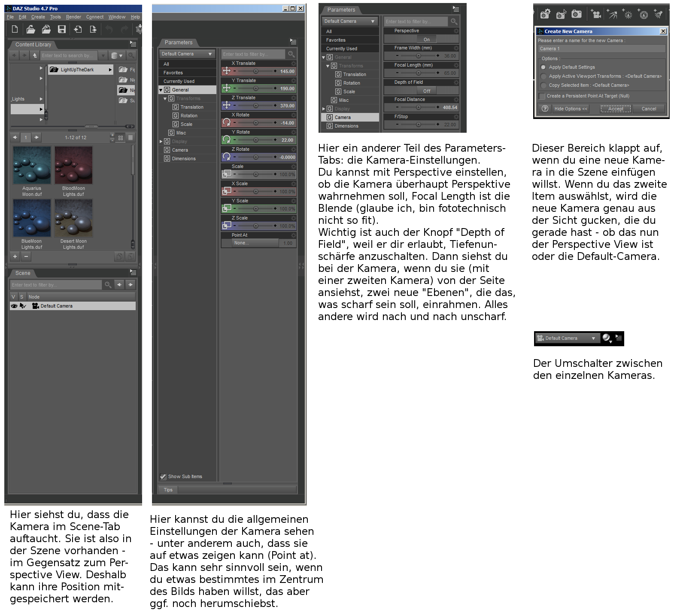Collapse General group in X Translate Parameters panel
The image size is (674, 616).
(x=161, y=90)
